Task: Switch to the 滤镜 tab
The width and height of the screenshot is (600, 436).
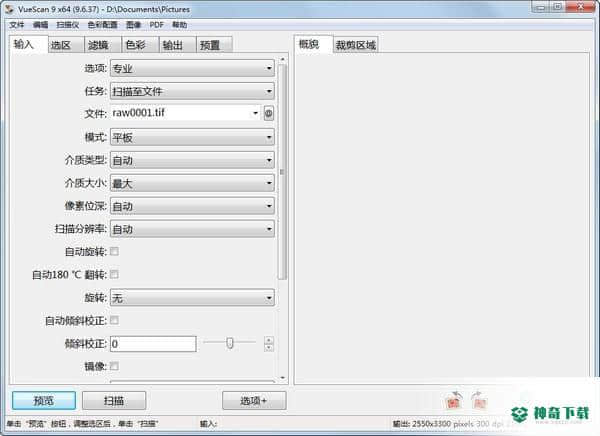Action: (x=103, y=45)
